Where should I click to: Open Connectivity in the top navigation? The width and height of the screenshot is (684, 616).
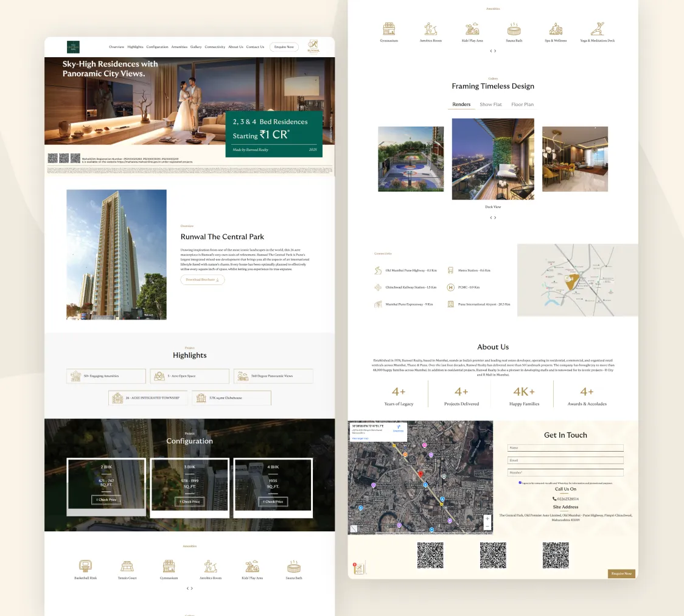click(x=215, y=47)
